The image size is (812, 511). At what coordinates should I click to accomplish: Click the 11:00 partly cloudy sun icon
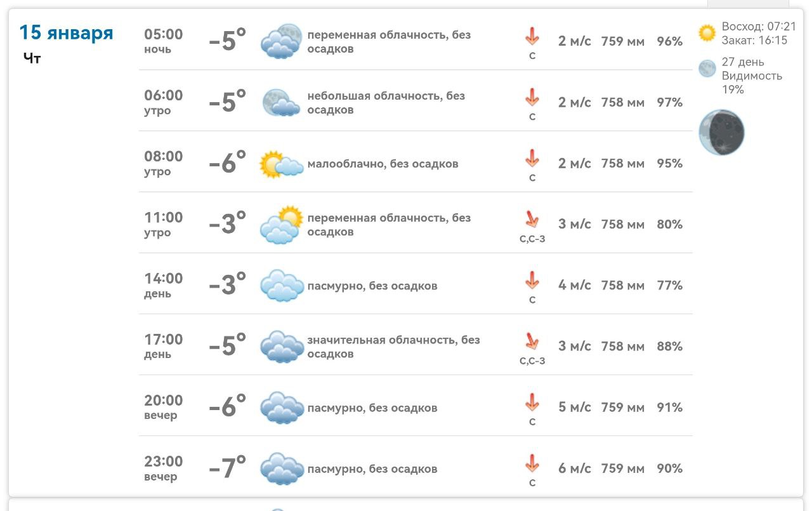pos(282,225)
